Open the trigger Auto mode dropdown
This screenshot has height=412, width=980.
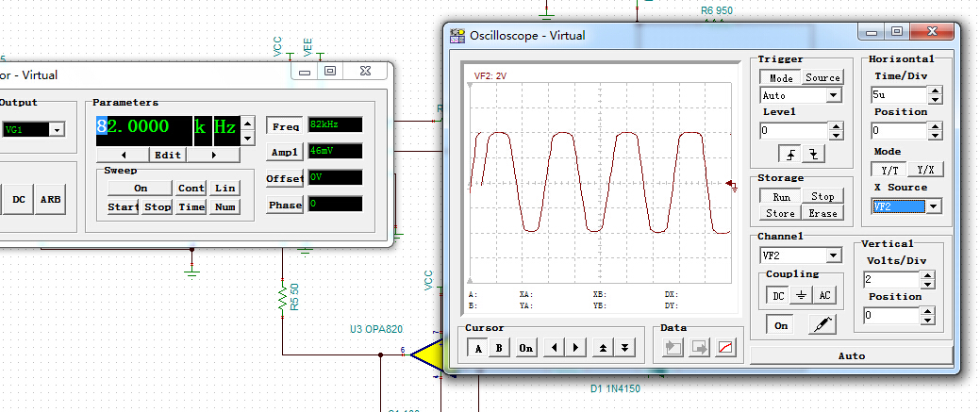point(833,95)
